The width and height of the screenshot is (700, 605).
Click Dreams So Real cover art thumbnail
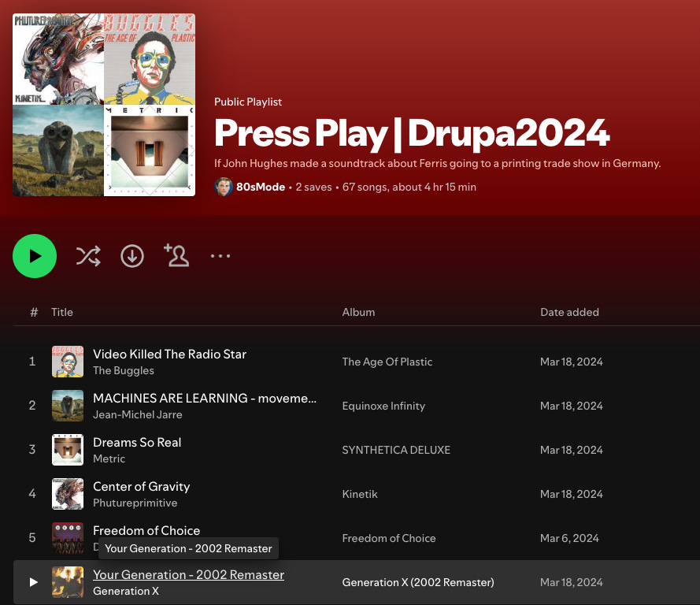tap(68, 450)
